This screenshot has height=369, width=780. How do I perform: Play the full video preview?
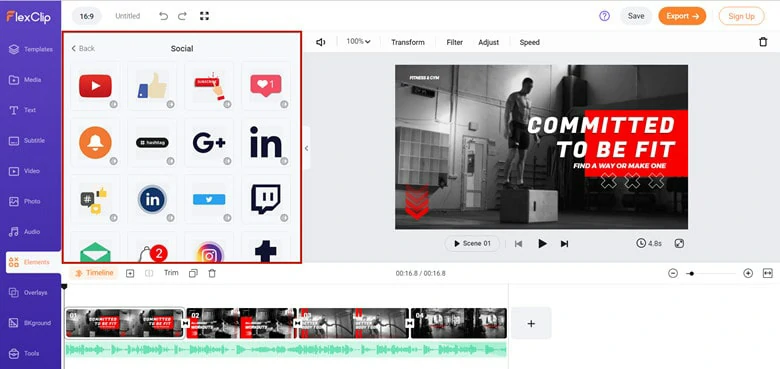pyautogui.click(x=542, y=244)
